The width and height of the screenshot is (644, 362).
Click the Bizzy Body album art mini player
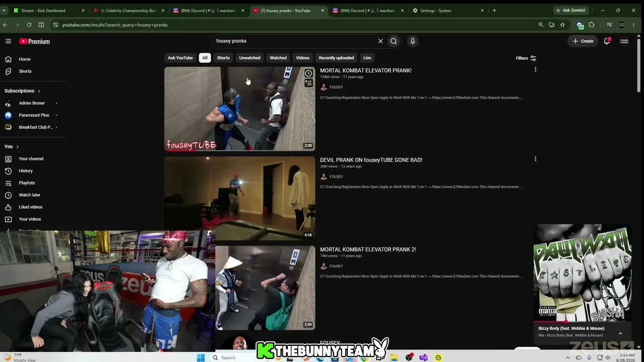[x=583, y=273]
